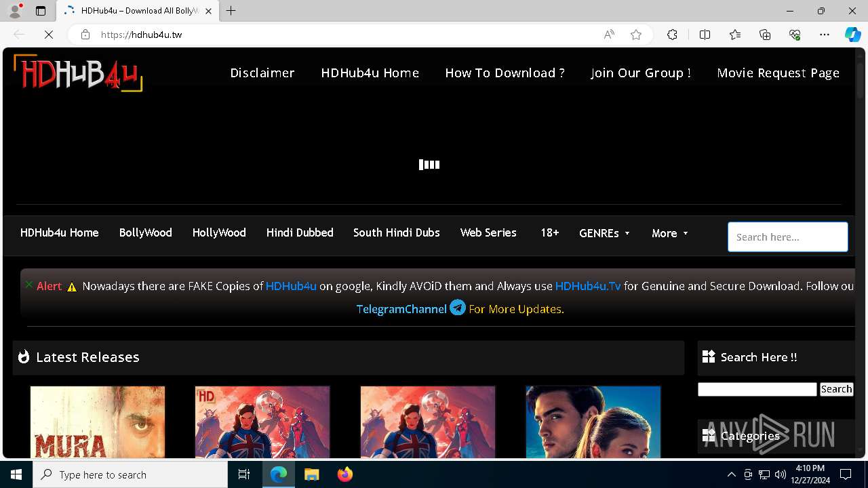Go to HDHub4u Home in category bar
868x488 pixels.
pyautogui.click(x=59, y=232)
